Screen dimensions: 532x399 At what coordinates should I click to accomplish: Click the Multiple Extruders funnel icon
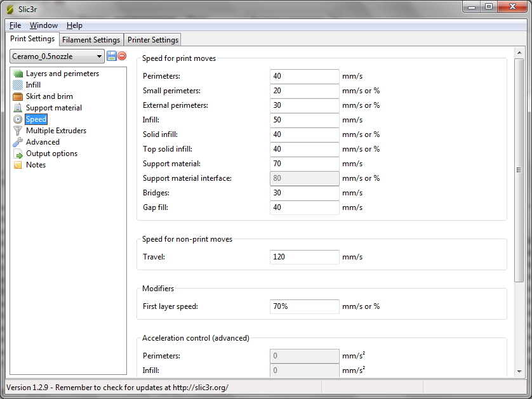[18, 131]
